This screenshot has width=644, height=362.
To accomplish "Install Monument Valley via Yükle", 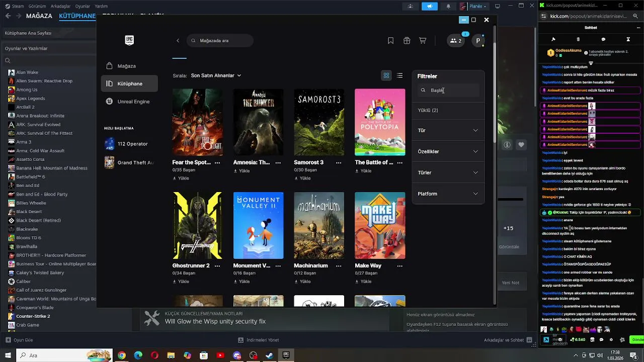I will point(242,281).
